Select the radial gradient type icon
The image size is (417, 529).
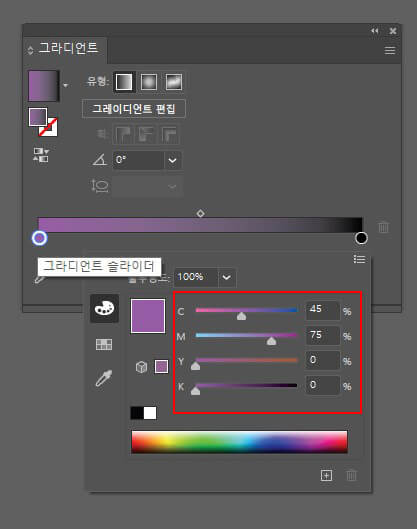coord(149,82)
